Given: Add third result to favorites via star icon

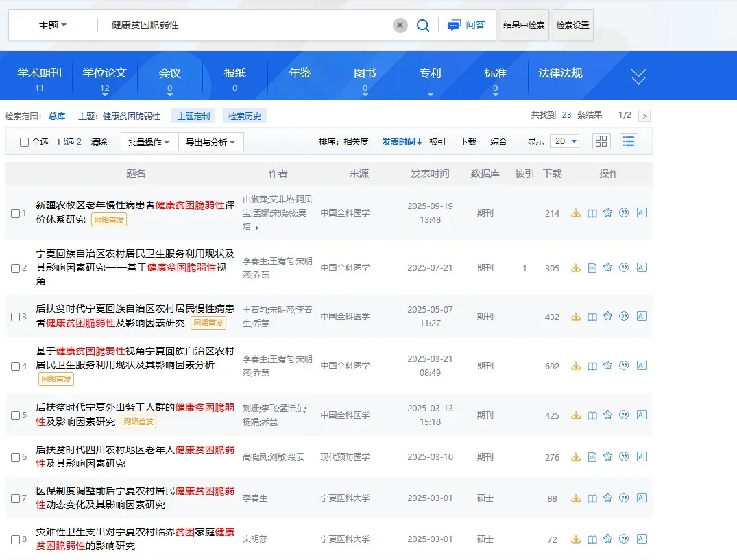Looking at the screenshot, I should click(607, 316).
